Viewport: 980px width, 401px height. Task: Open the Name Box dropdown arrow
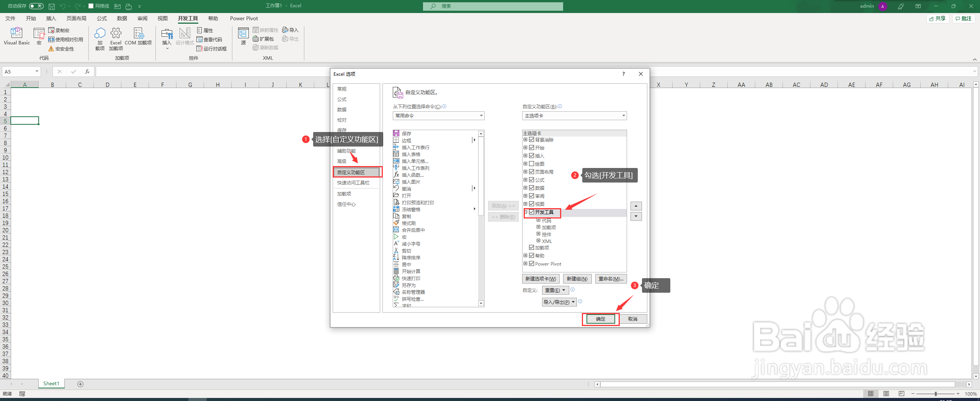pos(37,72)
